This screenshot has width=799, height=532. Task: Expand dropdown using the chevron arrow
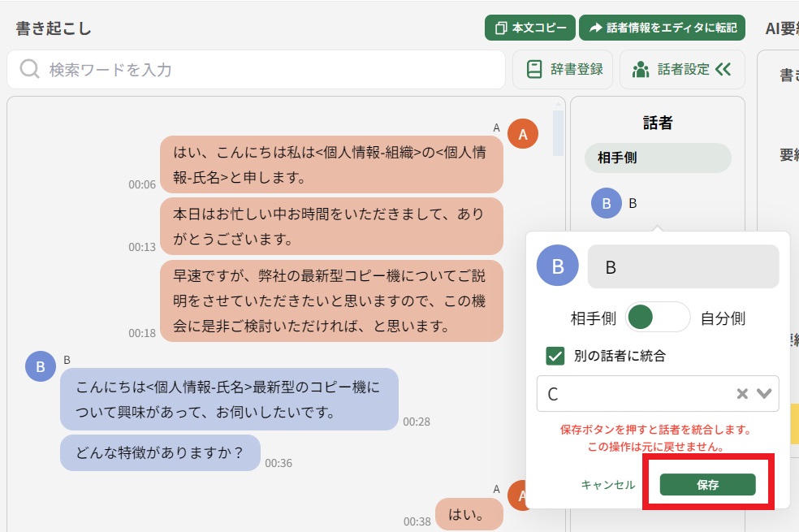pyautogui.click(x=764, y=393)
